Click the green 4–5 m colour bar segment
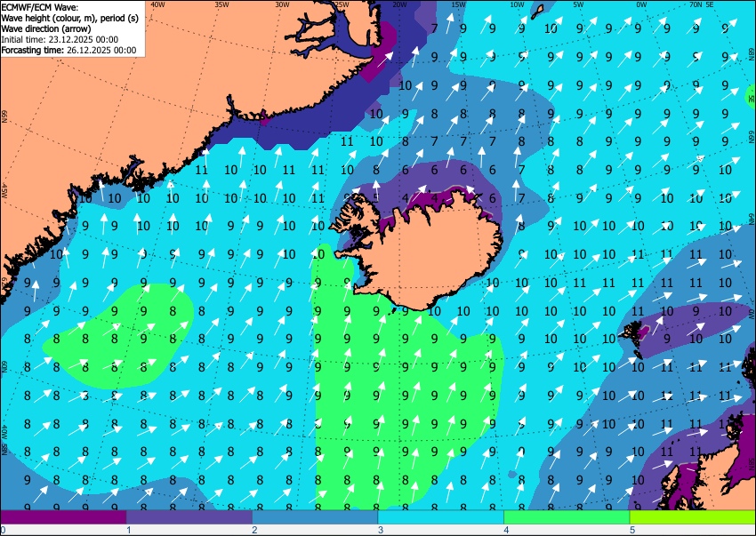 (567, 516)
